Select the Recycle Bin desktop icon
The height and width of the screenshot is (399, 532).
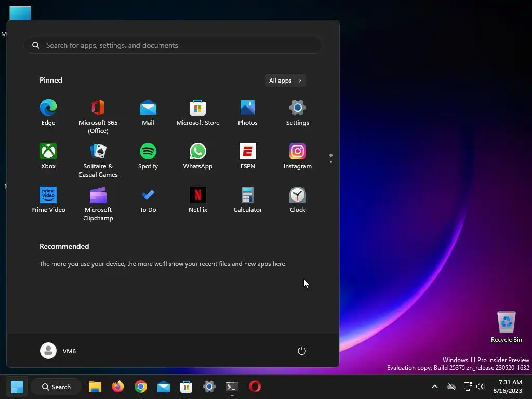[506, 327]
